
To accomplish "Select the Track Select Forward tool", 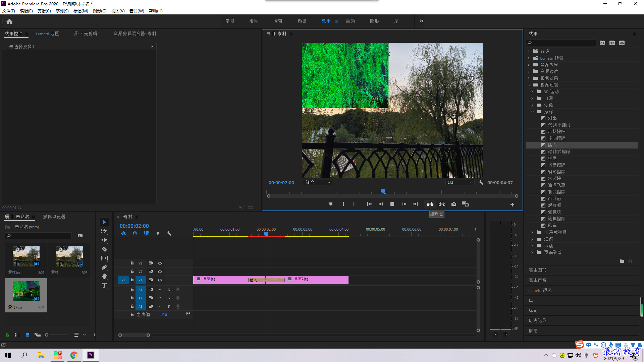I will pyautogui.click(x=104, y=231).
